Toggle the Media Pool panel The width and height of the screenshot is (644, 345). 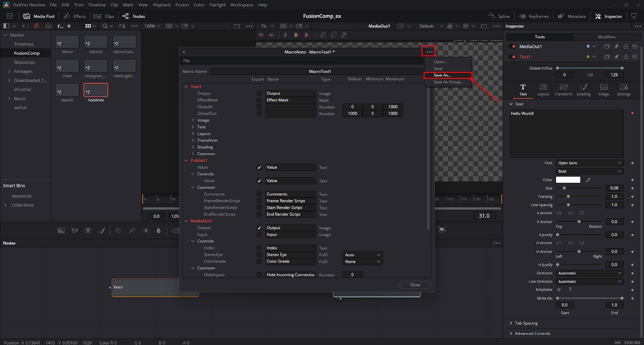[39, 16]
